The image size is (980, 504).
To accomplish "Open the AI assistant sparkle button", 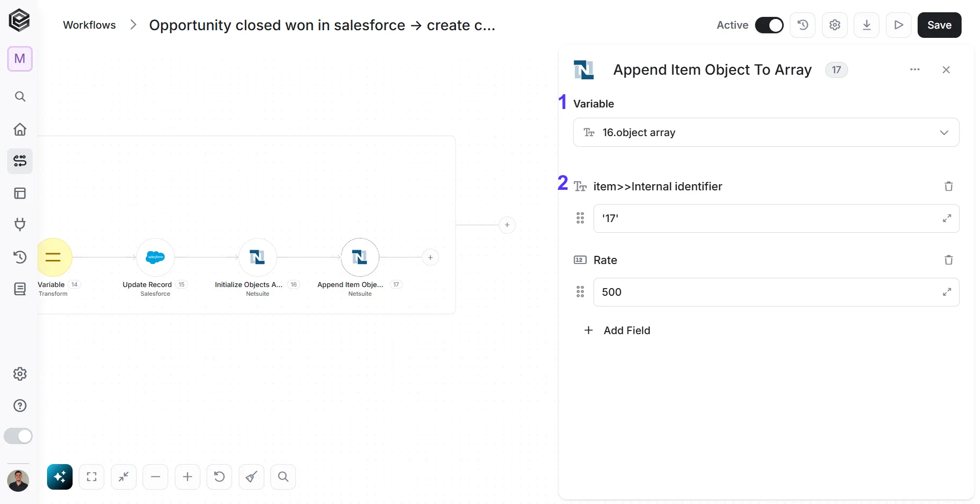I will pos(60,477).
